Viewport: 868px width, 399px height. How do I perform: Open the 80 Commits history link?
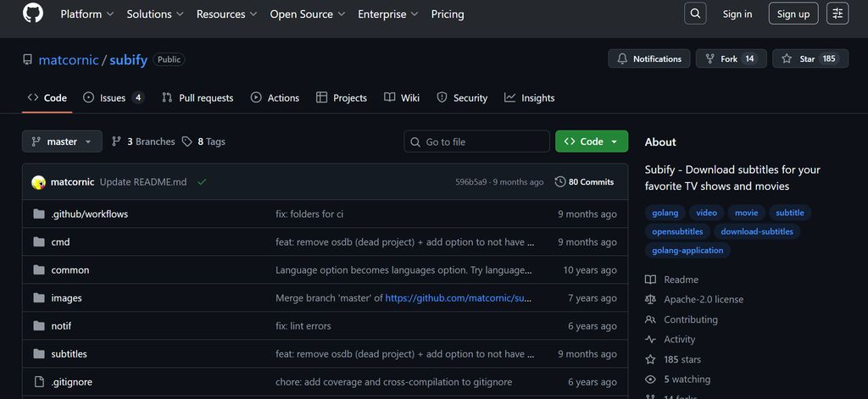click(x=585, y=182)
